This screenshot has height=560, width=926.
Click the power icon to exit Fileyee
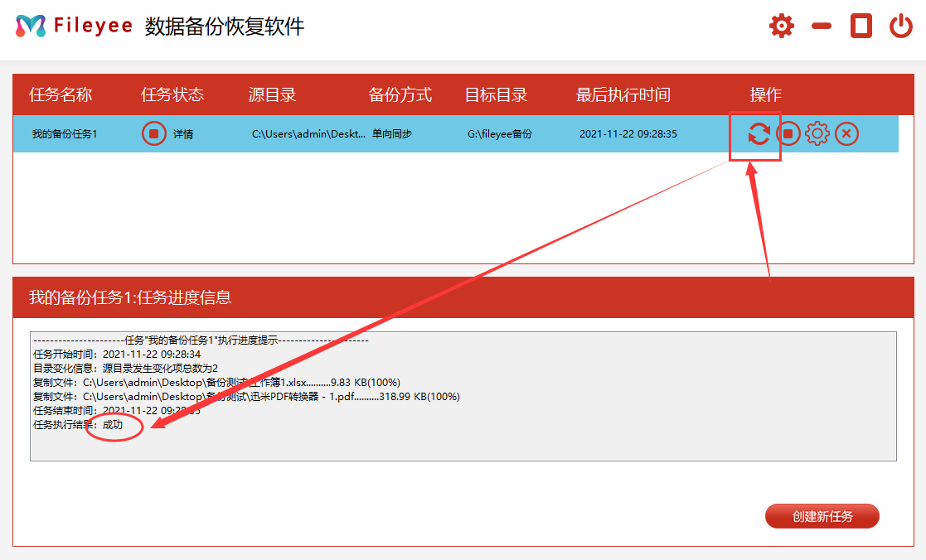pos(901,26)
